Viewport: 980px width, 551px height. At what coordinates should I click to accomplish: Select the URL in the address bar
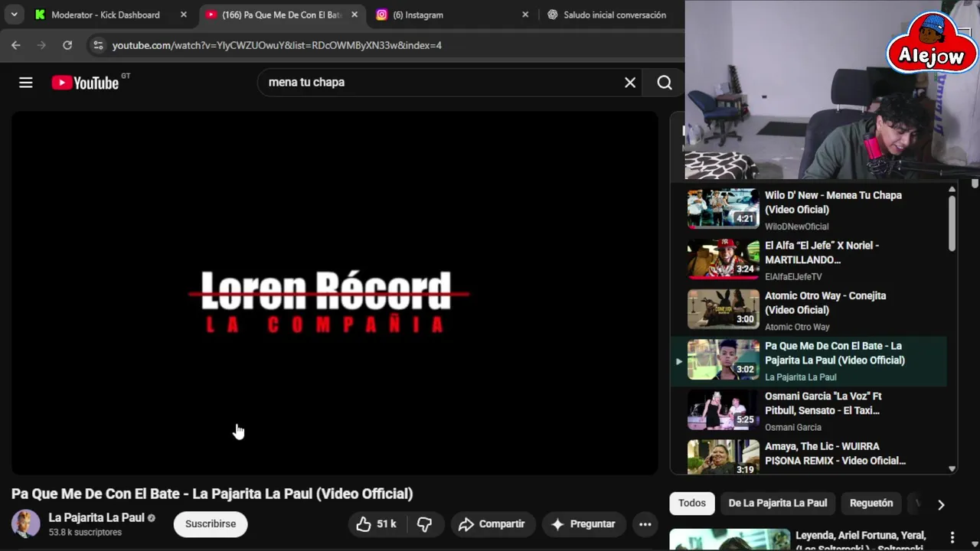tap(277, 45)
